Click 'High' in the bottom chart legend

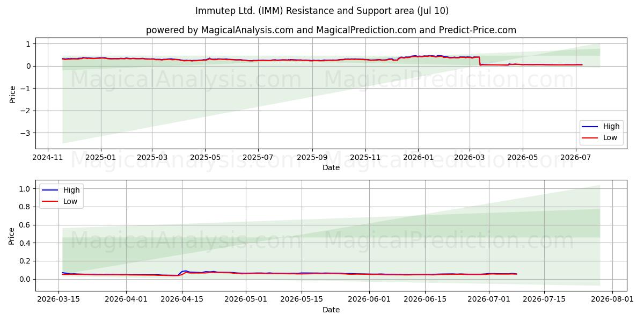[x=71, y=190]
